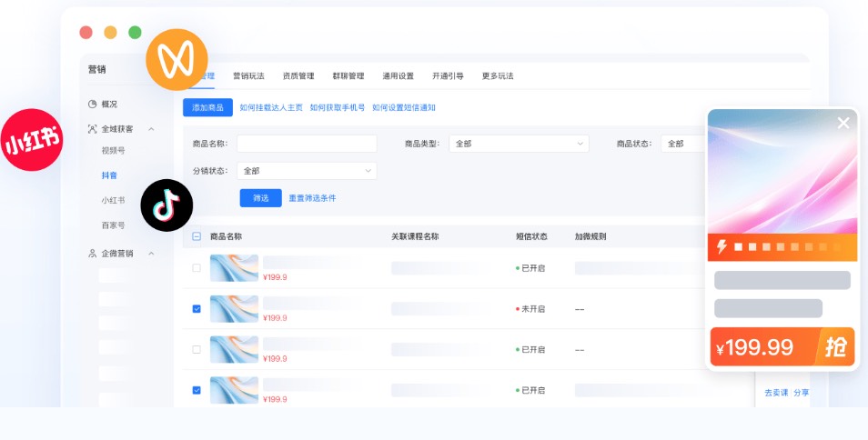Click the 添加商品 button
868x440 pixels.
click(207, 108)
